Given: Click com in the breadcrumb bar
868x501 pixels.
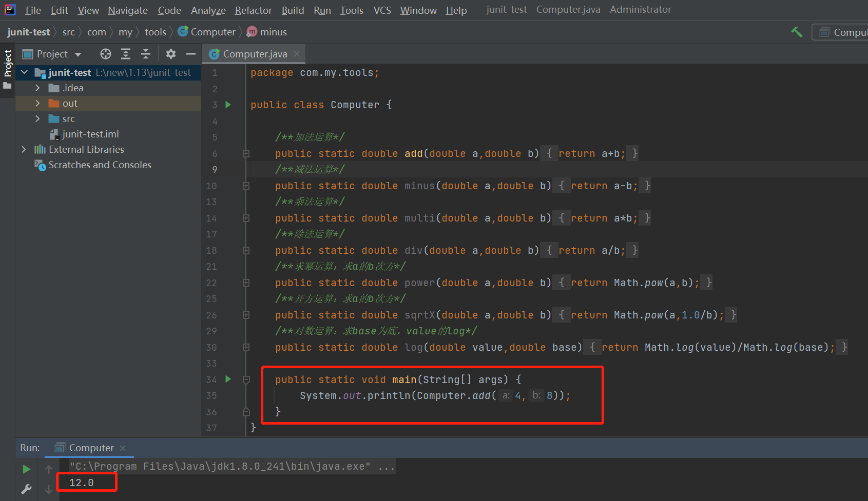Looking at the screenshot, I should coord(97,32).
